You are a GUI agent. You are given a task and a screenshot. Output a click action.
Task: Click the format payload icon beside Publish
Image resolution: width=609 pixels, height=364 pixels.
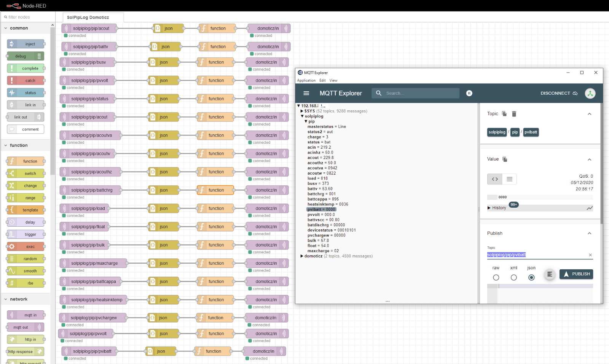coord(550,274)
